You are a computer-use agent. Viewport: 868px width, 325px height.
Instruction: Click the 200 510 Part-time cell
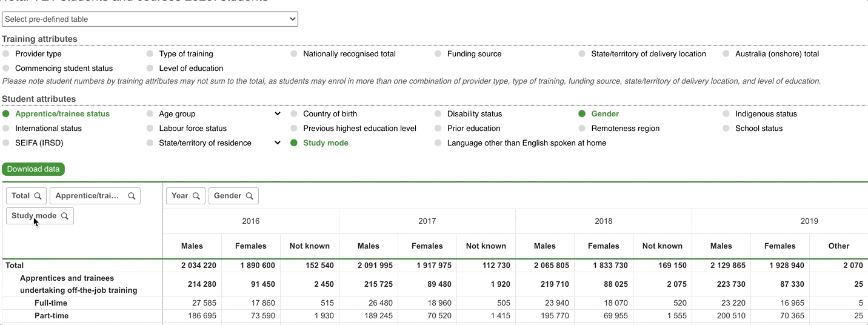coord(721,316)
